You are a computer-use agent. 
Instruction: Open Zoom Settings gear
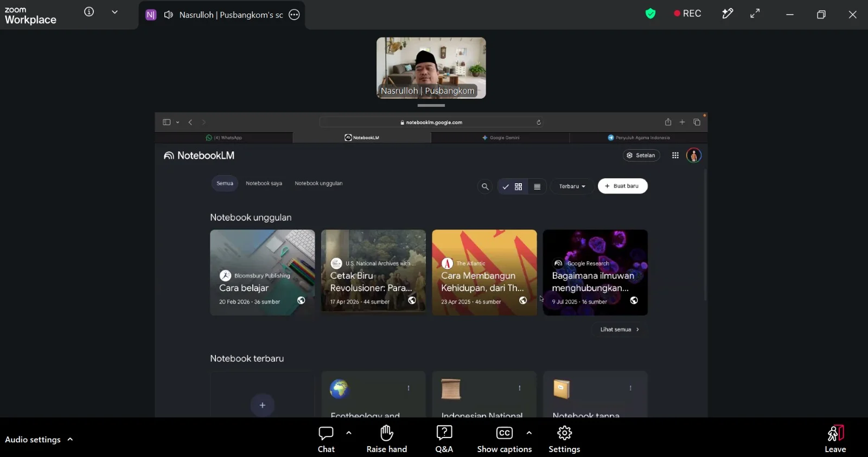tap(564, 439)
